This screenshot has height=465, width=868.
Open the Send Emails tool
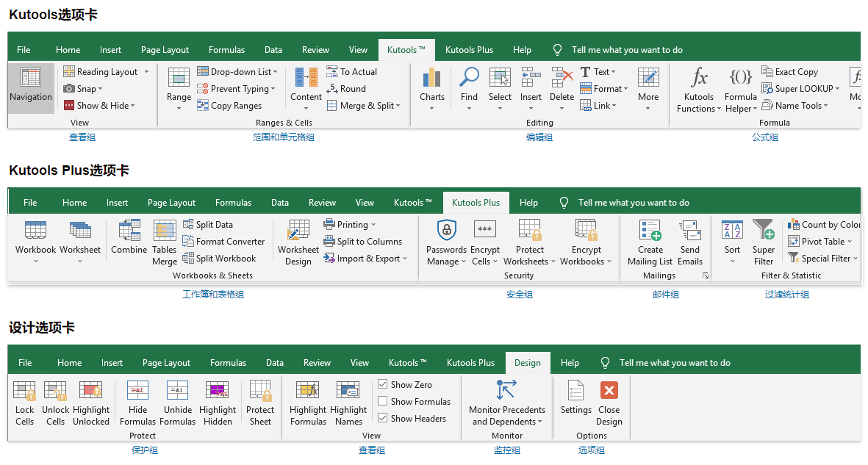click(x=690, y=242)
